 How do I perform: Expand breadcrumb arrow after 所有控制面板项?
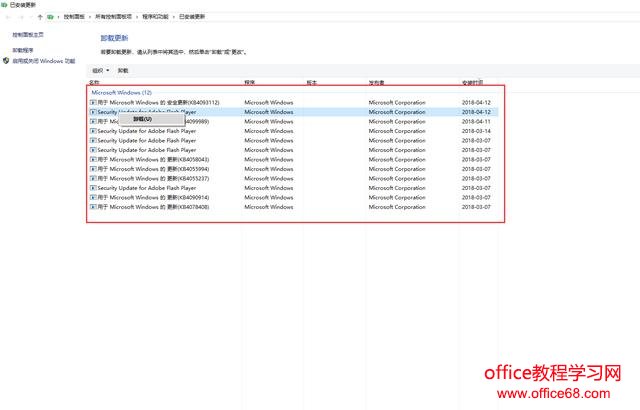pyautogui.click(x=137, y=17)
